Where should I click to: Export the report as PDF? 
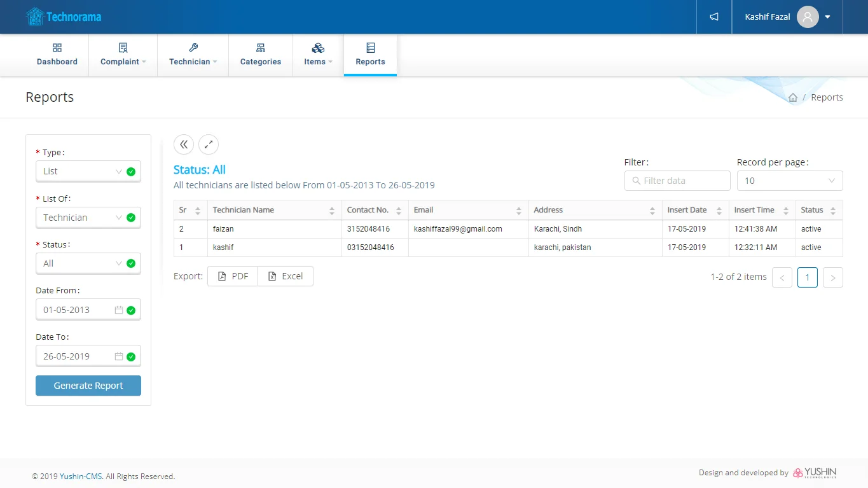[233, 276]
